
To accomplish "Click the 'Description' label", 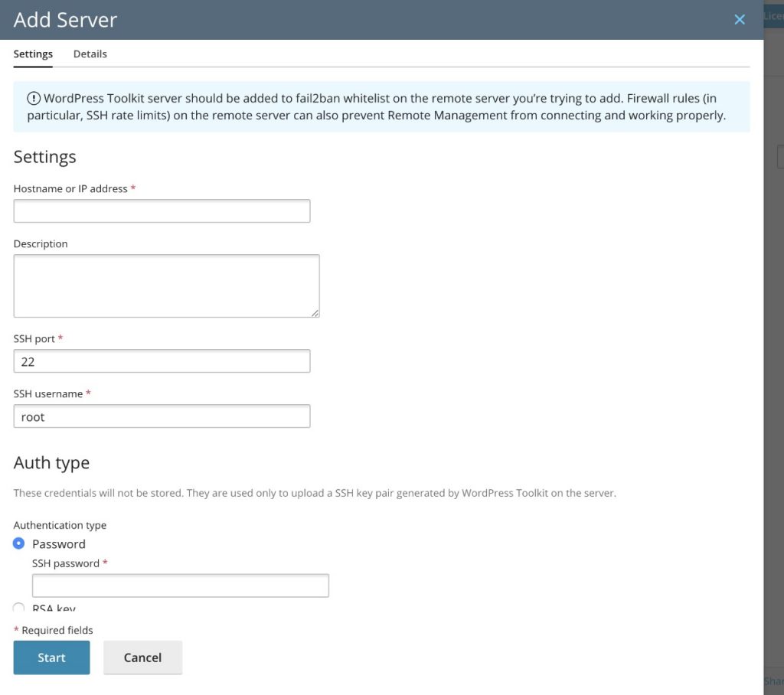I will tap(41, 243).
